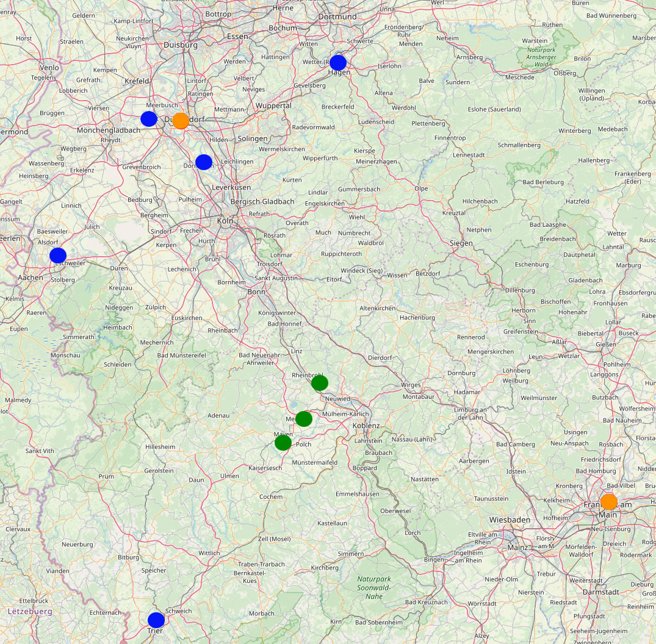Select the Siegen city label

(461, 243)
